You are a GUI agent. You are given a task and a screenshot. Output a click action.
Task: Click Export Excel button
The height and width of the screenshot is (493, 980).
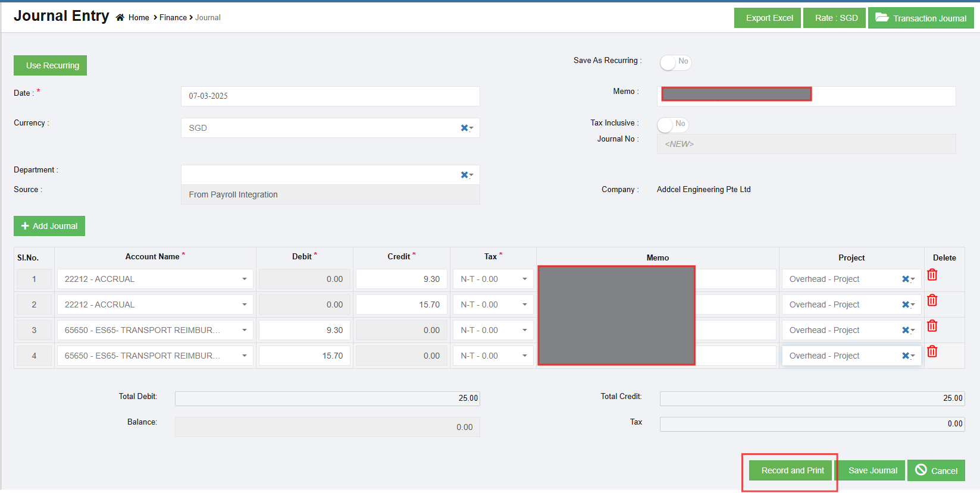767,18
